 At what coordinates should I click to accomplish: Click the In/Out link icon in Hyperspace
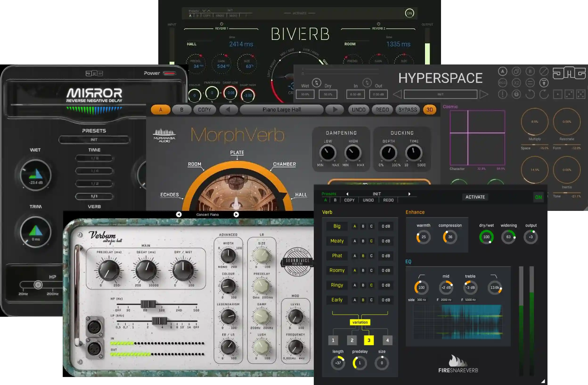pos(367,83)
